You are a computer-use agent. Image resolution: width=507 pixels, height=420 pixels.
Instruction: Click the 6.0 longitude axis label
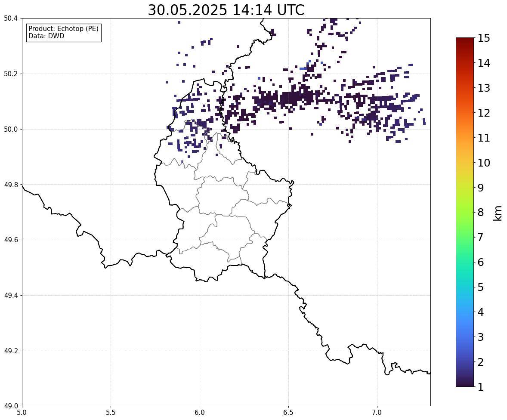[200, 413]
